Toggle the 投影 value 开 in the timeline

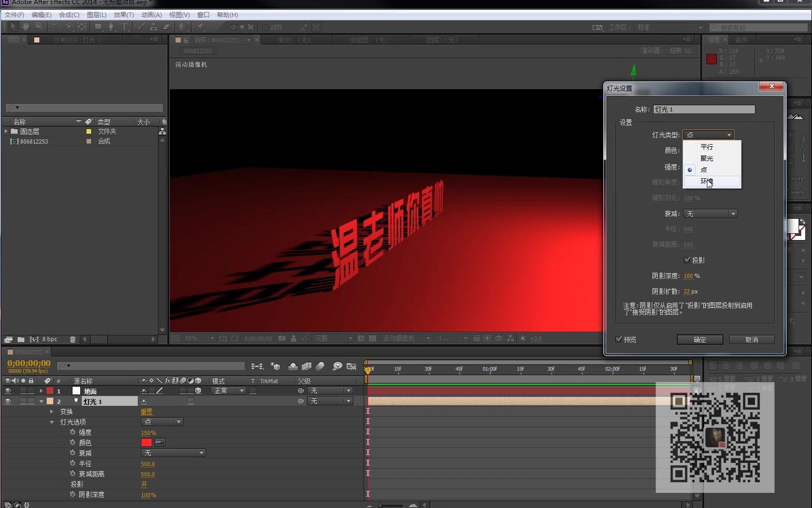click(144, 484)
